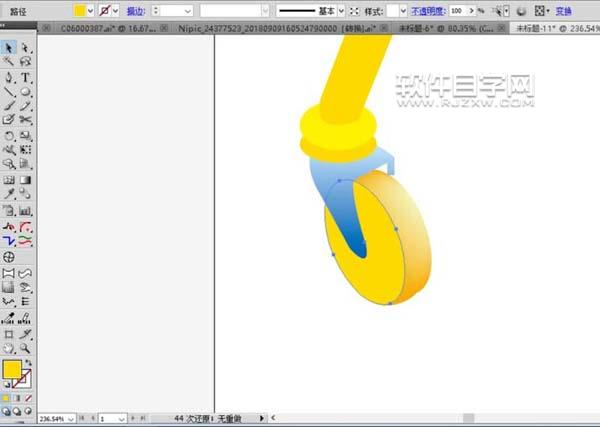
Task: Open the zoom level 236.54% dropdown
Action: pyautogui.click(x=71, y=419)
